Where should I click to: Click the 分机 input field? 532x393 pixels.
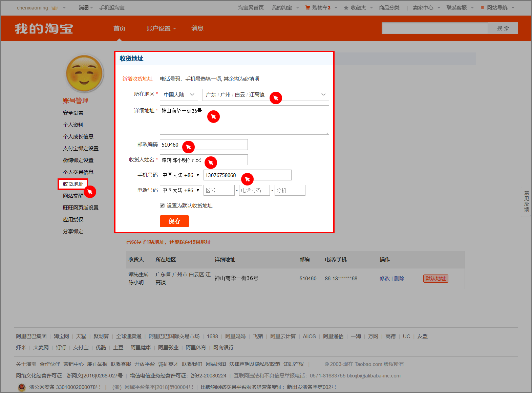tap(290, 190)
